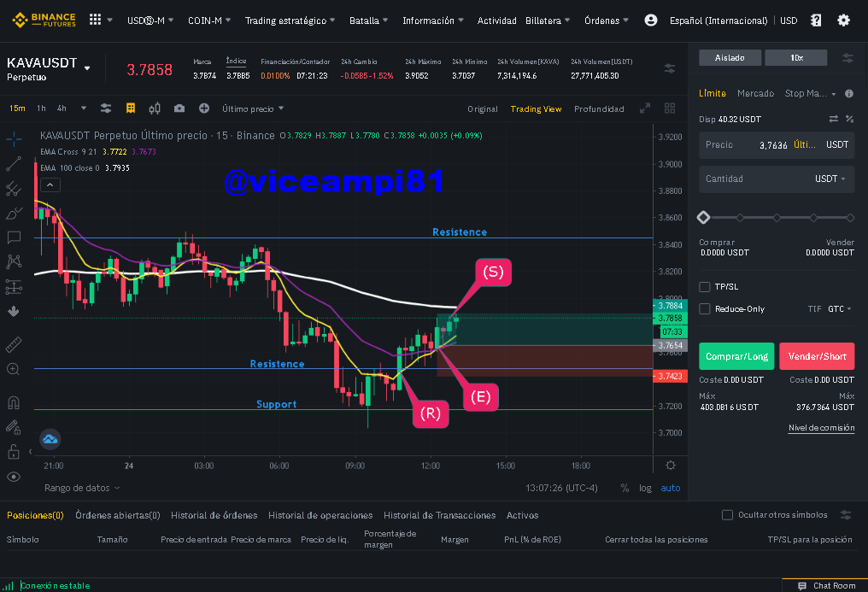The image size is (868, 592).
Task: Click the 10x leverage button
Action: tap(796, 57)
